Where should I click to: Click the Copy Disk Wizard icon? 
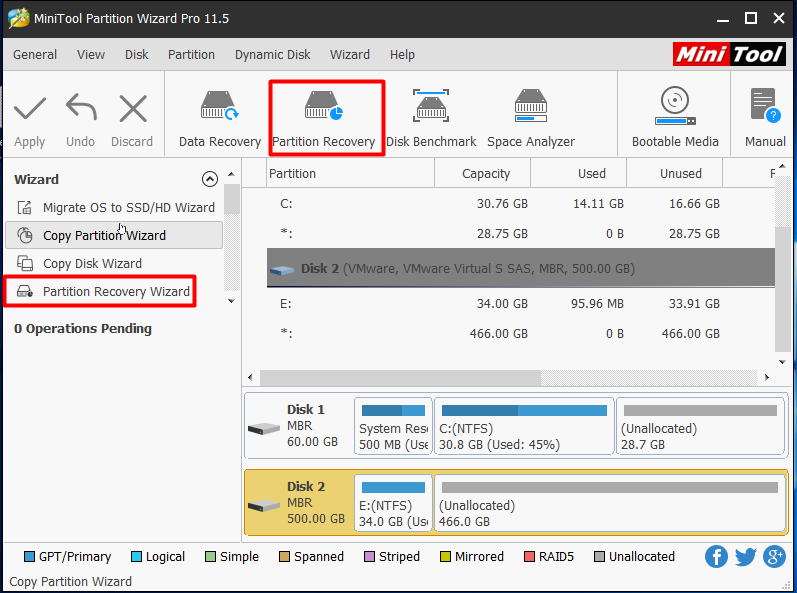[25, 263]
